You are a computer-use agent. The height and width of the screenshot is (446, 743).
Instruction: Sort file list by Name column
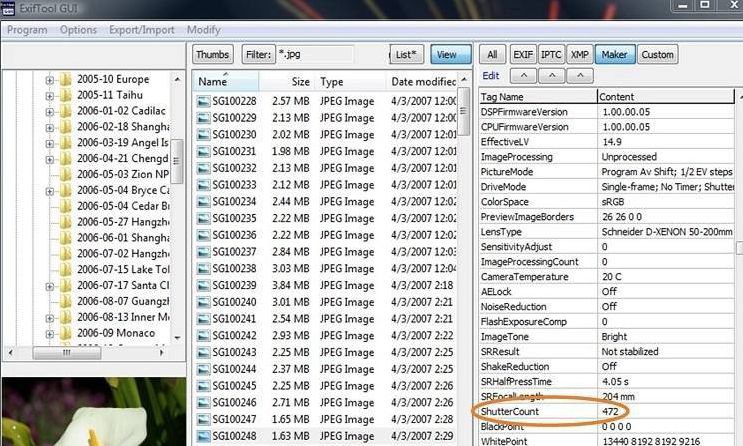click(x=226, y=82)
